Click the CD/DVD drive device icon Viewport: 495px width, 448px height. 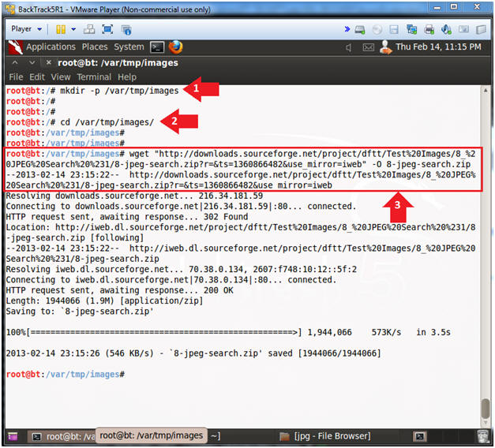[x=377, y=30]
